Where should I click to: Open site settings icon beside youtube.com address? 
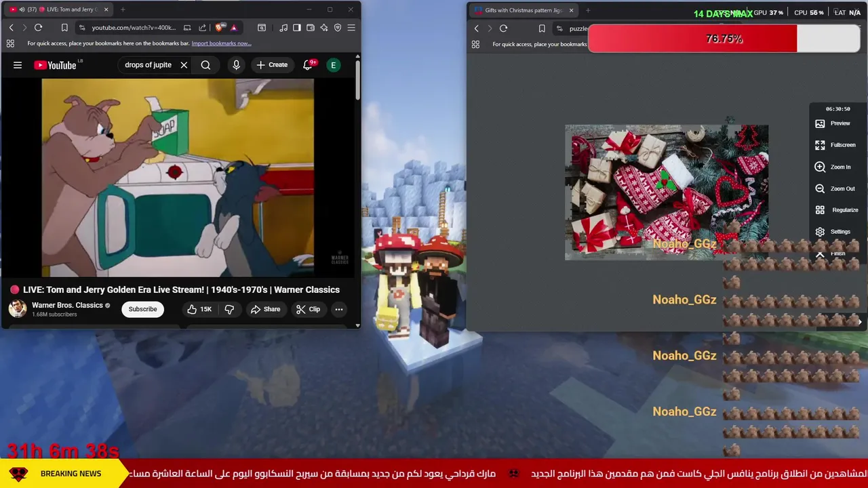coord(82,28)
